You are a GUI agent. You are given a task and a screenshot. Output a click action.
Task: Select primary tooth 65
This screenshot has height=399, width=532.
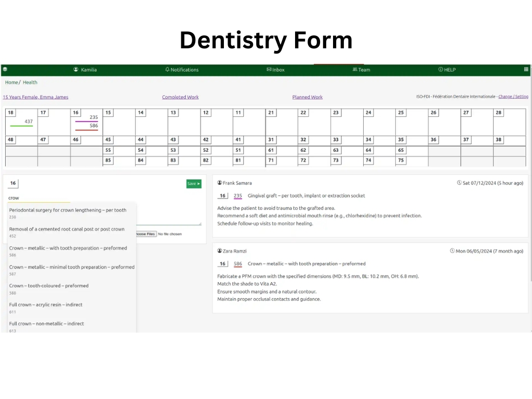point(401,150)
